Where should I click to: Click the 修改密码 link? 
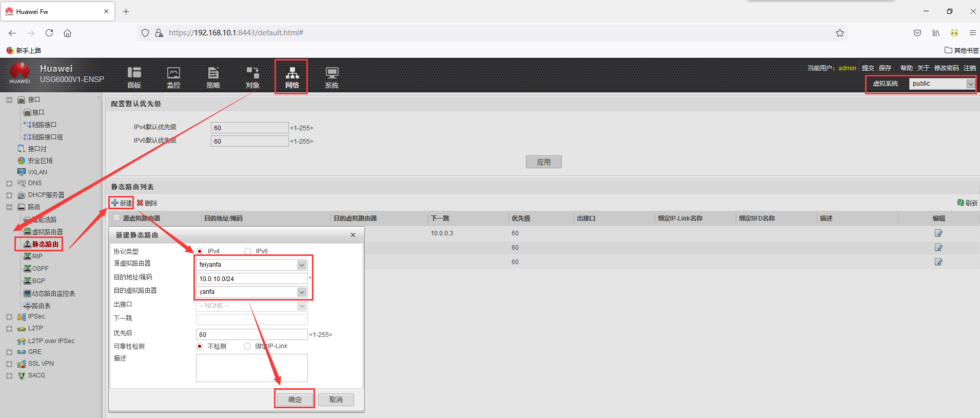coord(947,68)
